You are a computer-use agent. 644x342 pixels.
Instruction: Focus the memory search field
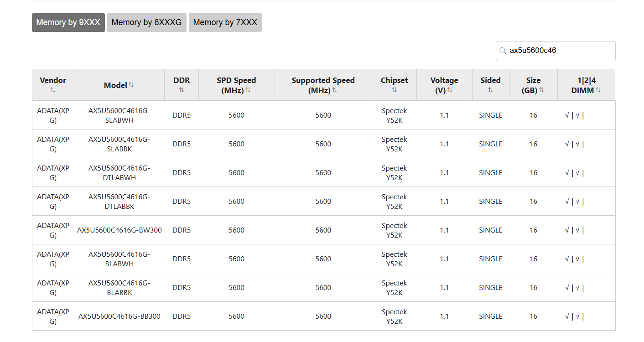tap(556, 51)
